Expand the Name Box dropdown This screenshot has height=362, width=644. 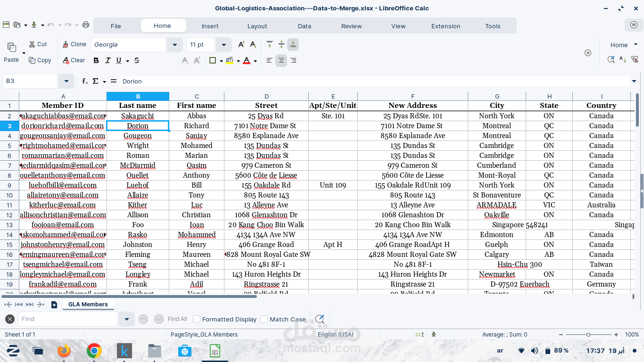(66, 81)
